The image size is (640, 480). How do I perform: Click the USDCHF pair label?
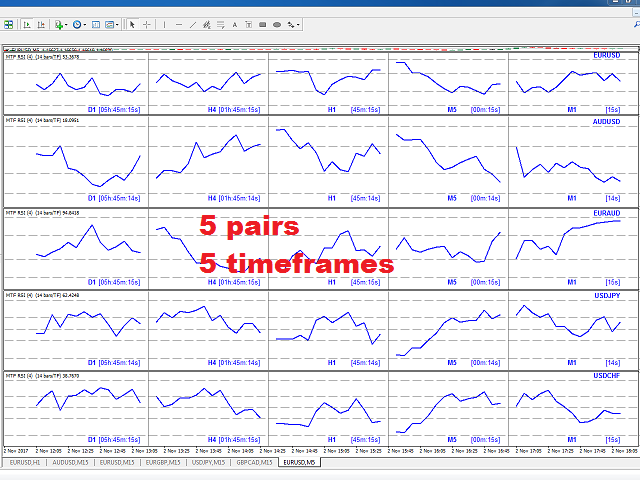pyautogui.click(x=607, y=376)
